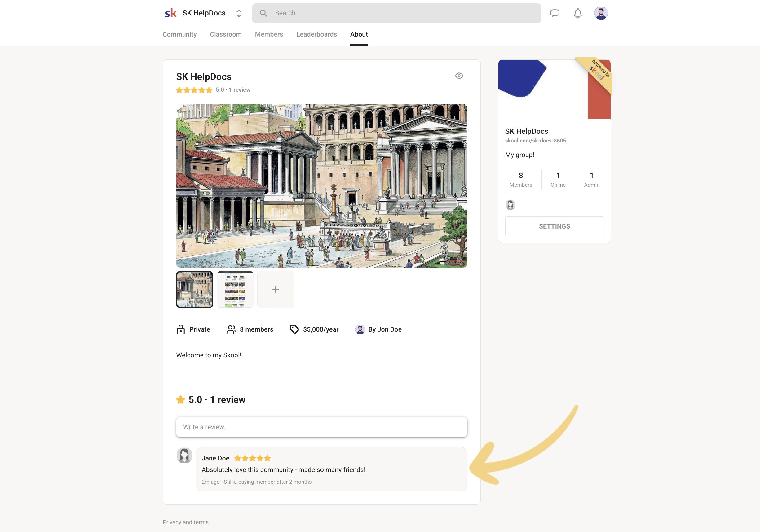Open the profile avatar menu in header
This screenshot has width=760, height=532.
601,13
